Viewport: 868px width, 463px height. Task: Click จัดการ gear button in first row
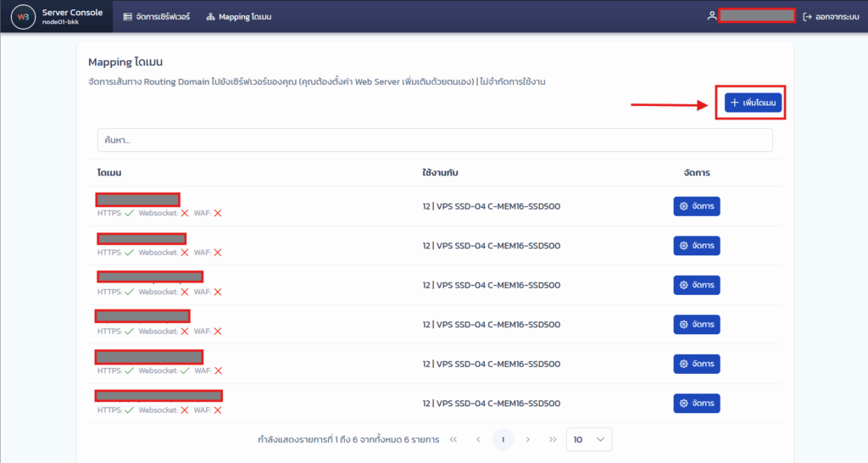pos(697,206)
